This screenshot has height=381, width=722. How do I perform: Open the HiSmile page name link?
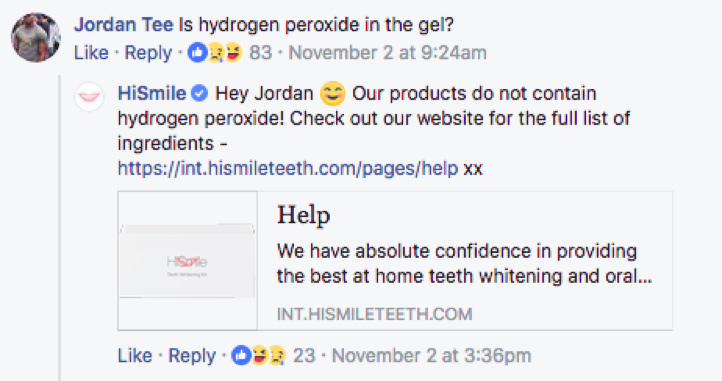click(152, 94)
